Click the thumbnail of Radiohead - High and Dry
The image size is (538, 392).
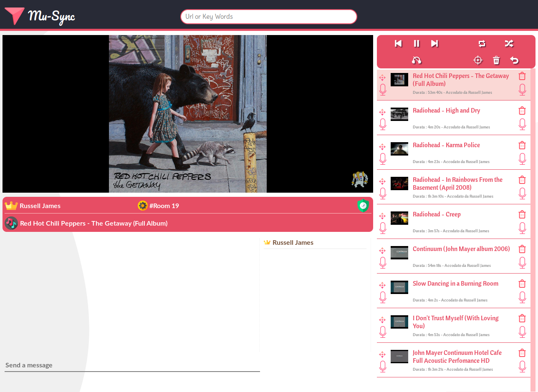(399, 114)
